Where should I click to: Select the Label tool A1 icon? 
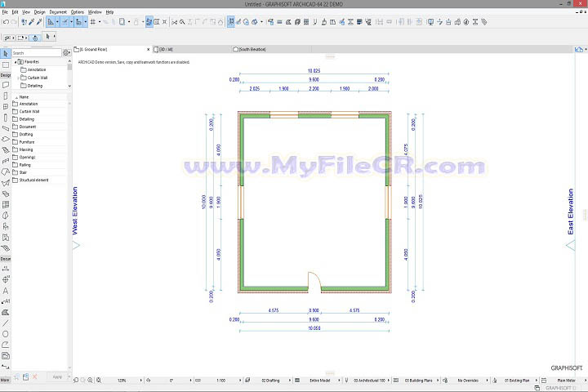point(5,301)
